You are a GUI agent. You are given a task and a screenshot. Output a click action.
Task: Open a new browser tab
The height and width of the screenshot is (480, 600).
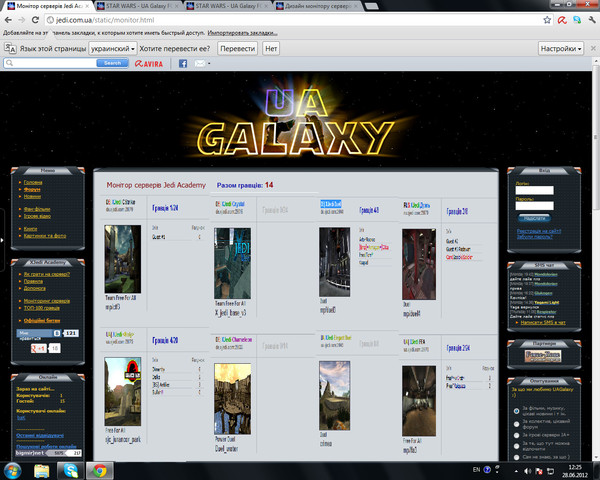pos(371,6)
